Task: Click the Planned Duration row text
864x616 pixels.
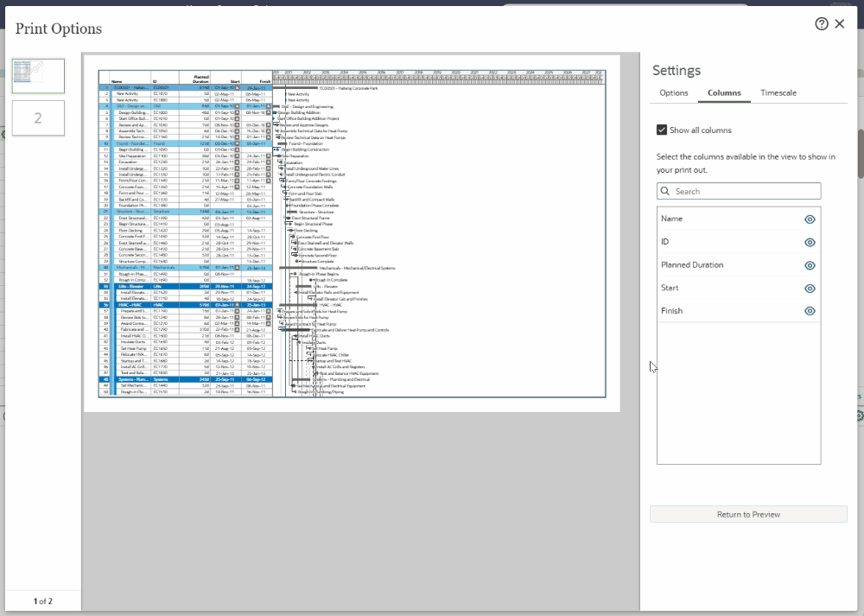Action: [692, 265]
